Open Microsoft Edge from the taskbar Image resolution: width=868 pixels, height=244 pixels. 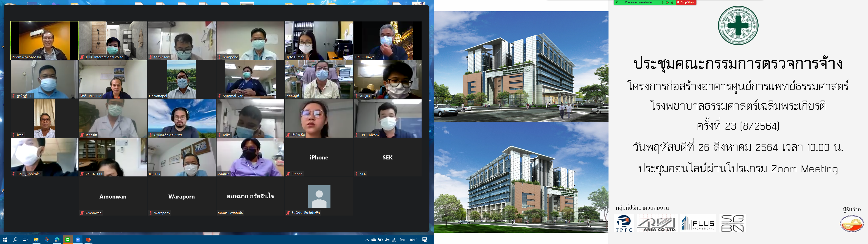point(57,240)
